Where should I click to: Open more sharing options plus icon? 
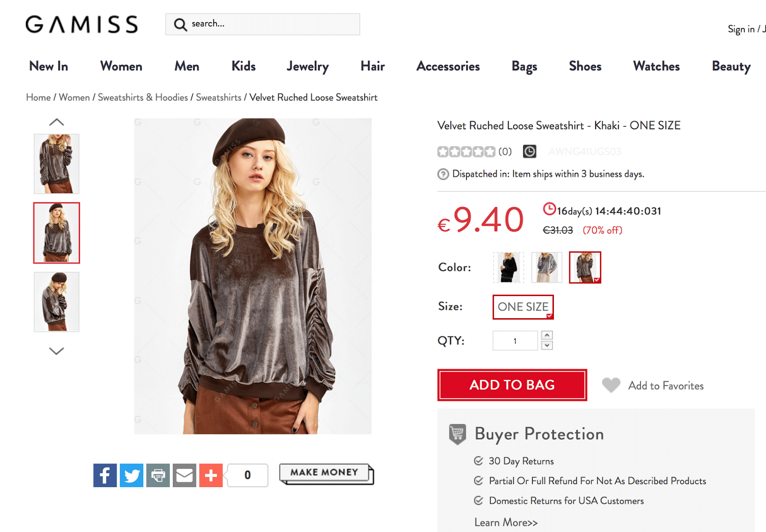pos(211,475)
